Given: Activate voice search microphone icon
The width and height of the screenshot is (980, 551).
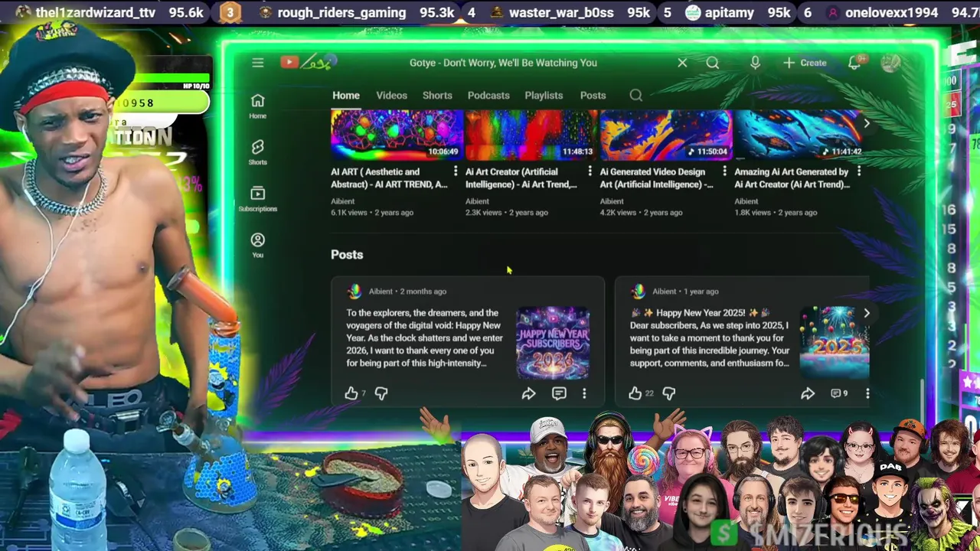Looking at the screenshot, I should point(755,63).
